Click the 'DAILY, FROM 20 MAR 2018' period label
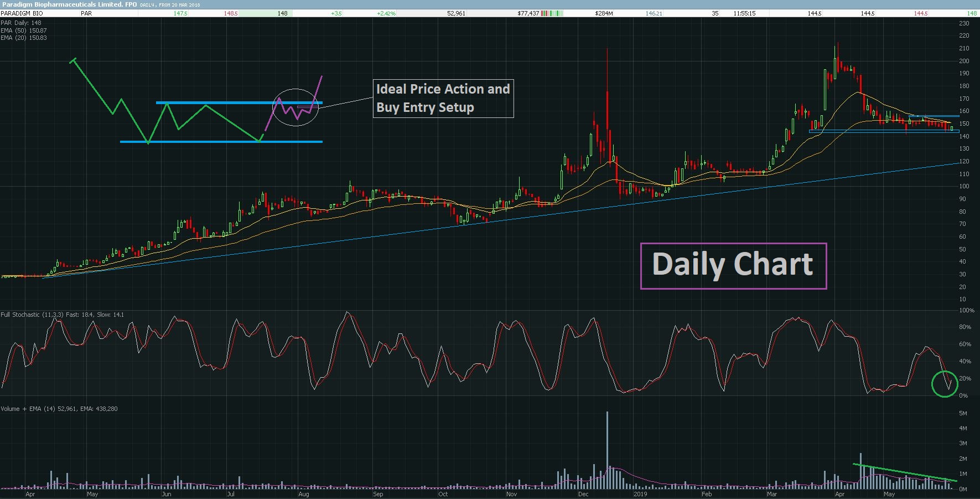This screenshot has height=499, width=980. tap(170, 5)
